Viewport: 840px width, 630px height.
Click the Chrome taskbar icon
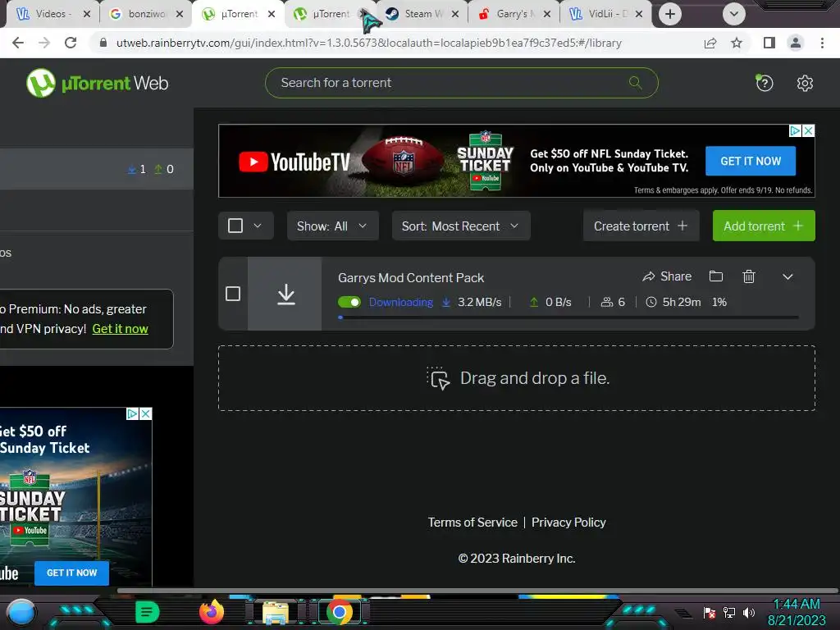339,612
